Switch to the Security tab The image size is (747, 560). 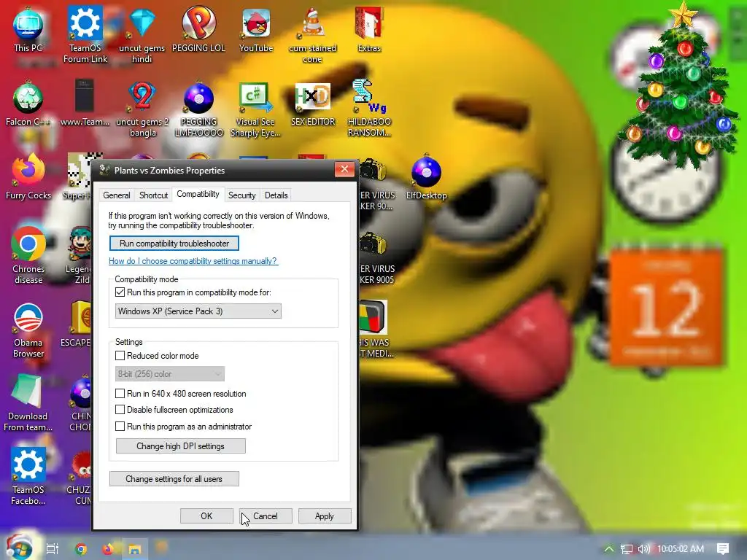[x=242, y=195]
